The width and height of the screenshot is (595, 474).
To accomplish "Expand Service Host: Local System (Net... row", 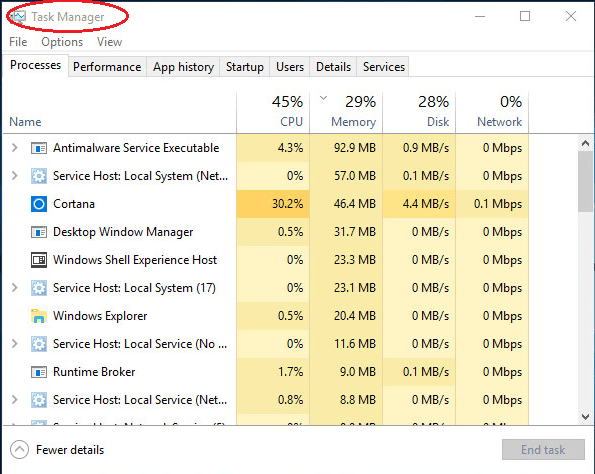I will [14, 176].
